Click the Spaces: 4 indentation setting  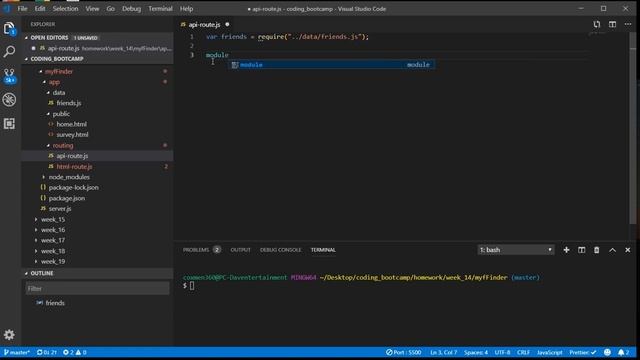tap(476, 352)
